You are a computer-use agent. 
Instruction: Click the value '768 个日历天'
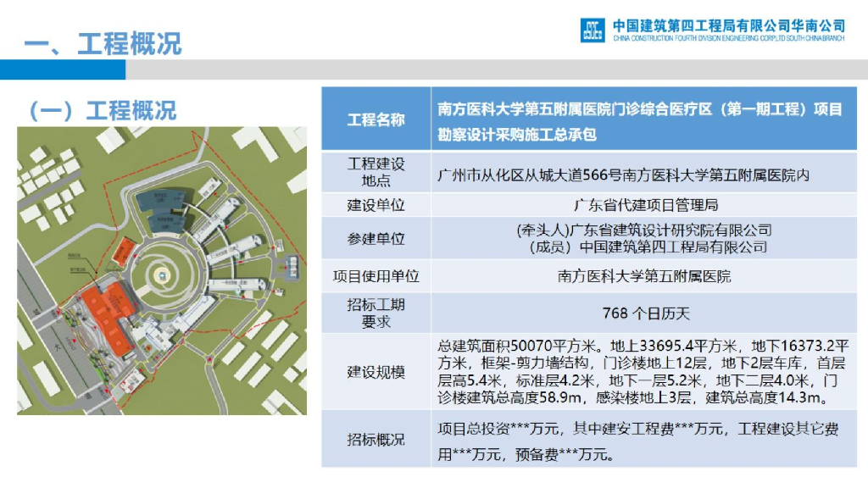click(x=646, y=313)
